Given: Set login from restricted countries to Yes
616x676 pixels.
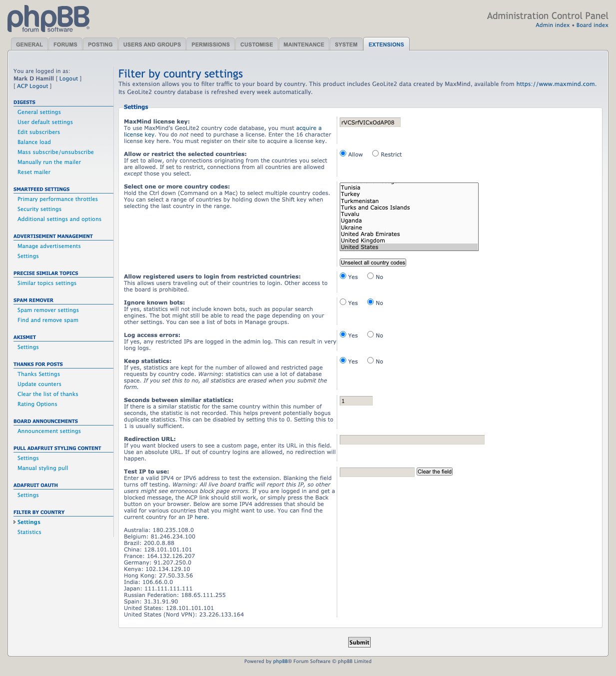Looking at the screenshot, I should pos(343,276).
